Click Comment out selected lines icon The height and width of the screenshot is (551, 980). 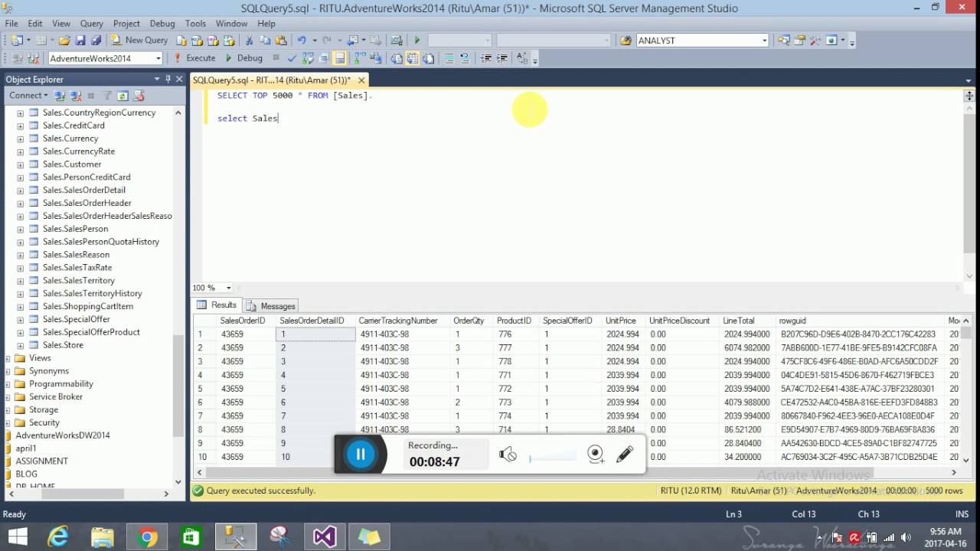click(x=449, y=58)
